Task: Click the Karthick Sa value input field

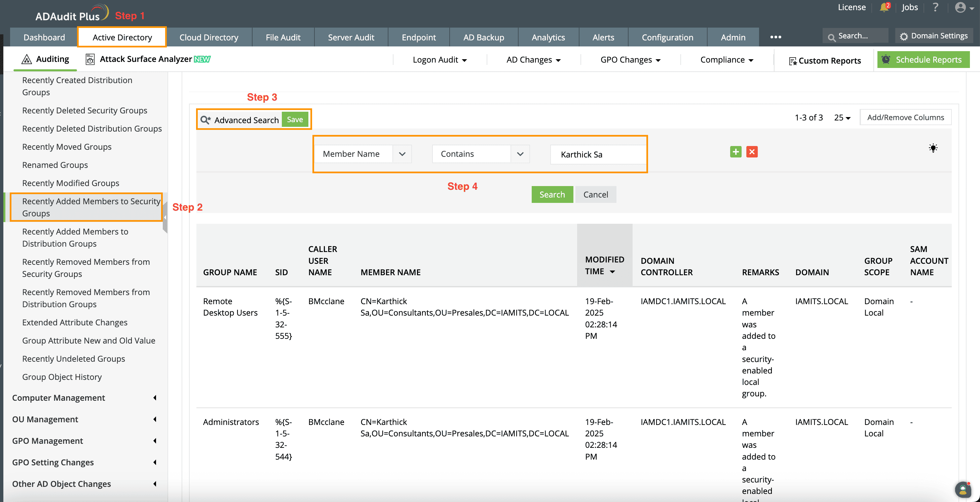Action: (597, 154)
